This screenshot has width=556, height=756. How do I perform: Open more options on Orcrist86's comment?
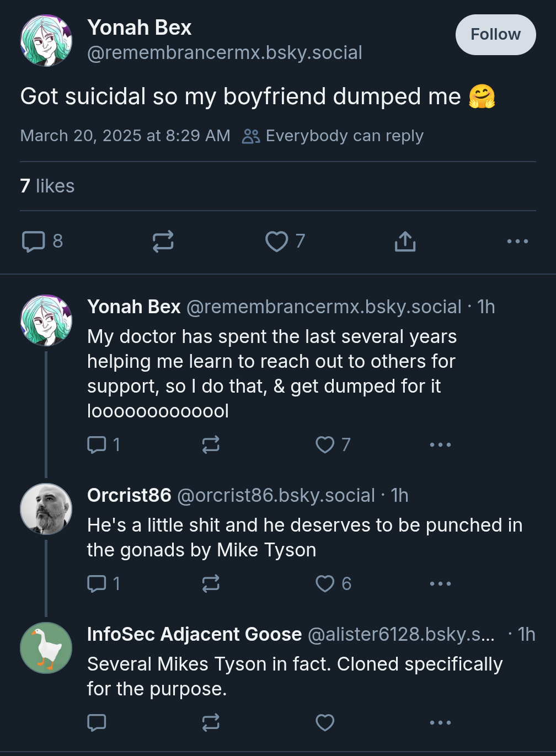(x=440, y=583)
